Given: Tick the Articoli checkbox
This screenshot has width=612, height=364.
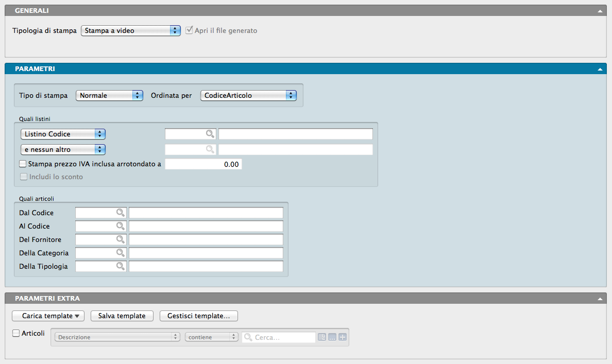Looking at the screenshot, I should click(16, 333).
